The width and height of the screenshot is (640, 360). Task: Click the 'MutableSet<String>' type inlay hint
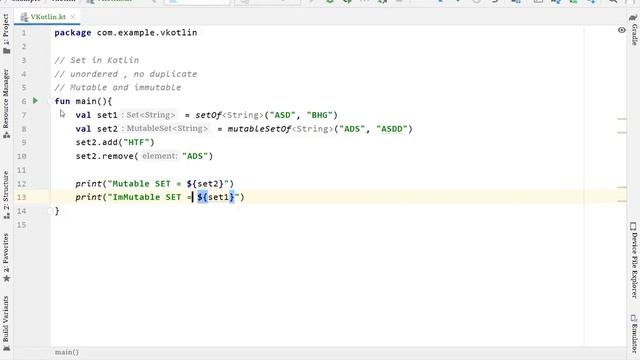point(166,129)
